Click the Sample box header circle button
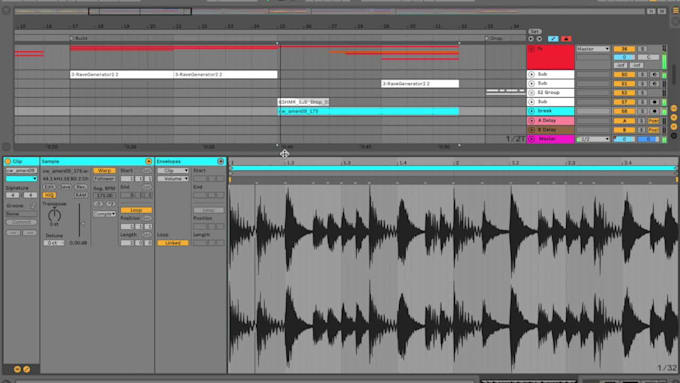This screenshot has height=383, width=680. tap(149, 161)
